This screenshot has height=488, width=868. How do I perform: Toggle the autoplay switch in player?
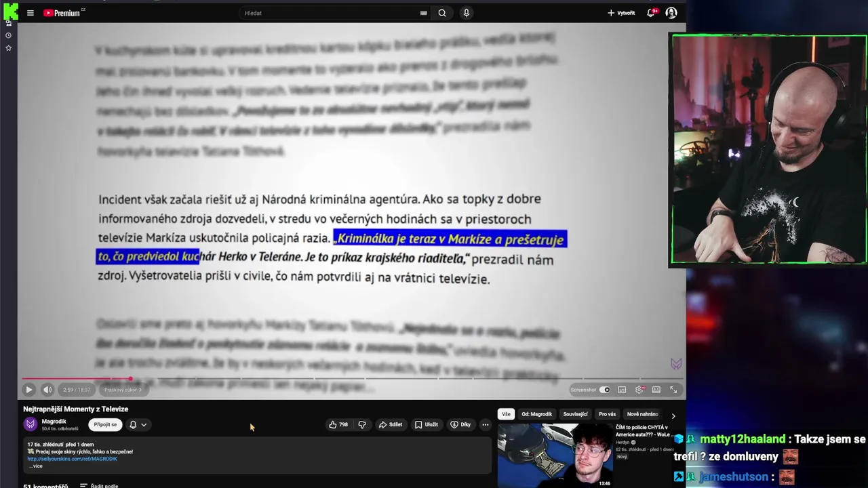605,390
